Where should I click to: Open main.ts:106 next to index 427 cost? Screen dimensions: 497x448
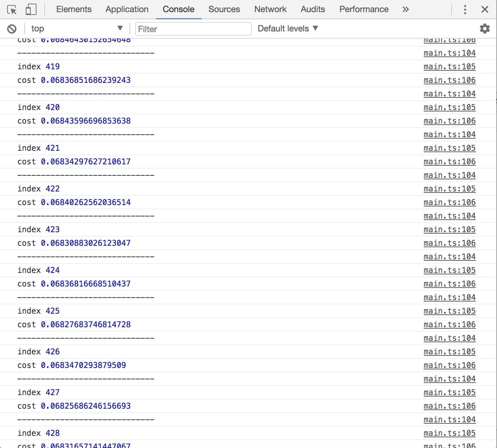449,406
